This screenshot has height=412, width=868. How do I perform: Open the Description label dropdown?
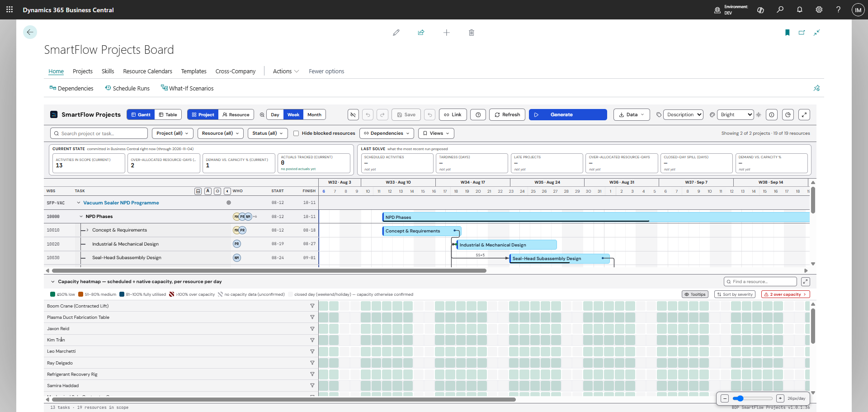click(x=683, y=115)
